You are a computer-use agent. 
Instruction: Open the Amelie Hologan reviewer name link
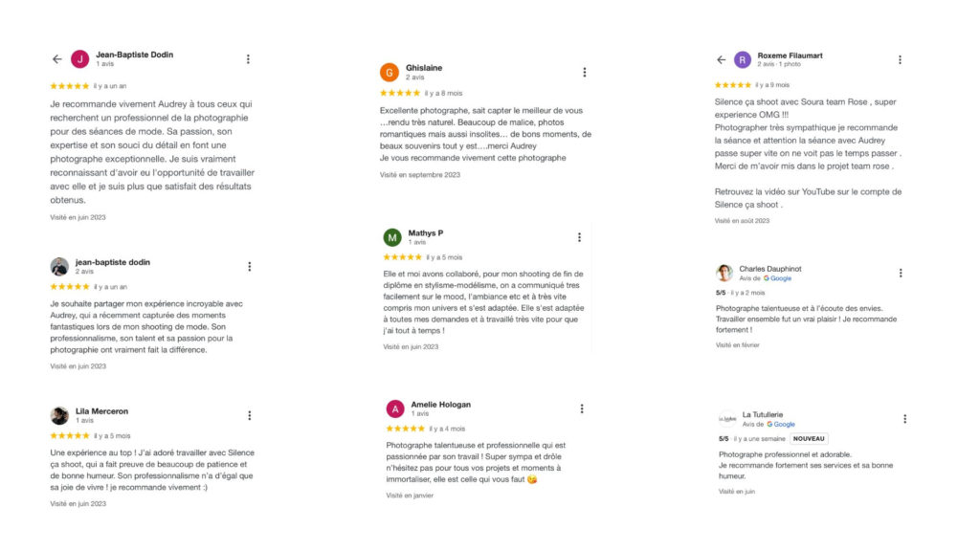pyautogui.click(x=440, y=405)
